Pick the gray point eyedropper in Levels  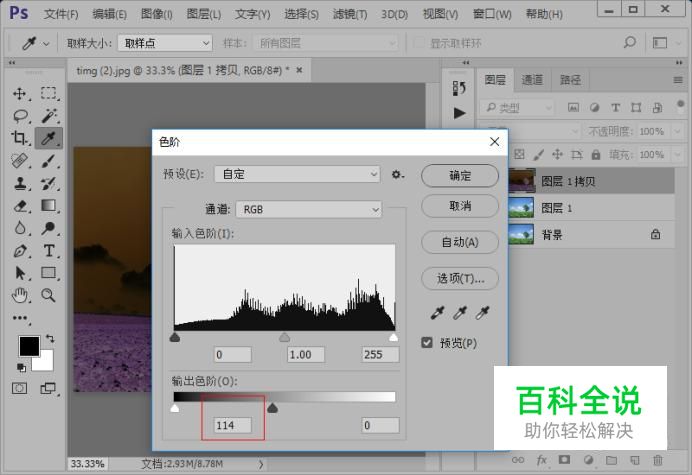tap(460, 313)
